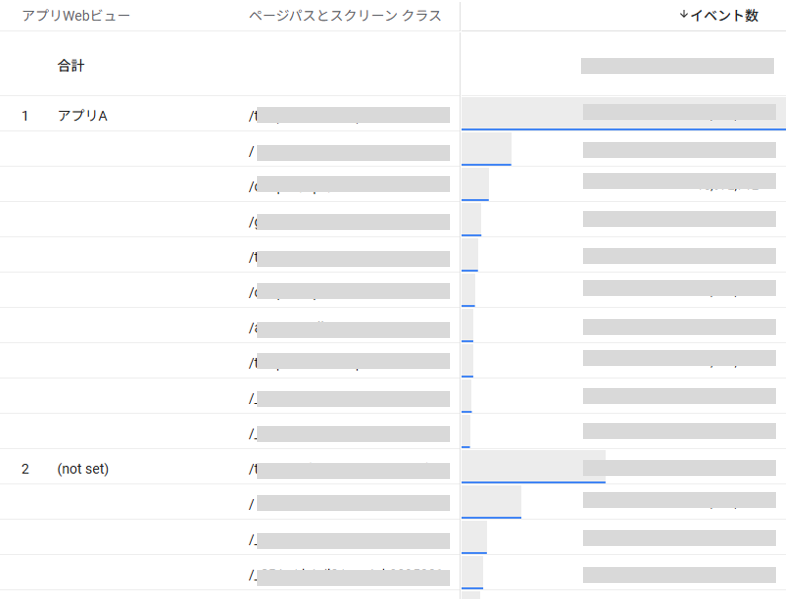Viewport: 790px width, 599px height.
Task: Click the アプリWebビュー column header
Action: (x=76, y=15)
